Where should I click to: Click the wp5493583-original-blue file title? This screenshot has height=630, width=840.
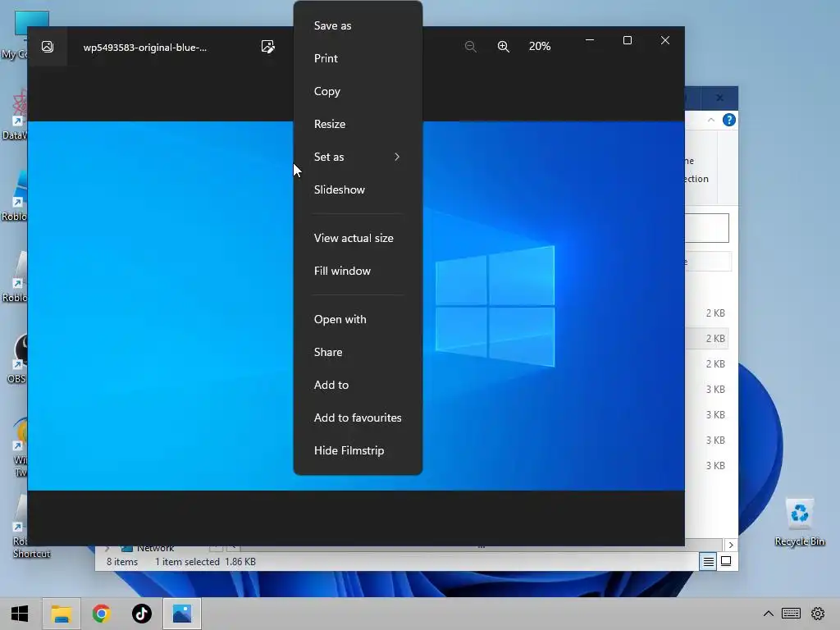click(144, 48)
